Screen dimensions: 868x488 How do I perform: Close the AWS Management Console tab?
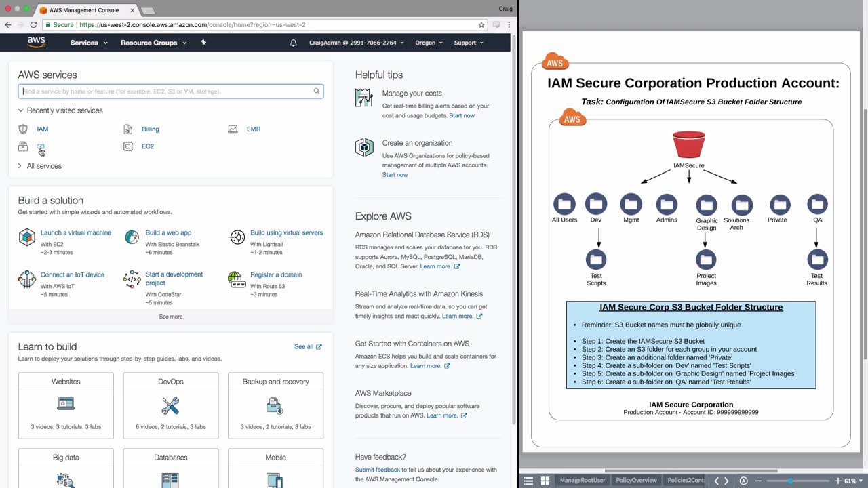tap(132, 10)
